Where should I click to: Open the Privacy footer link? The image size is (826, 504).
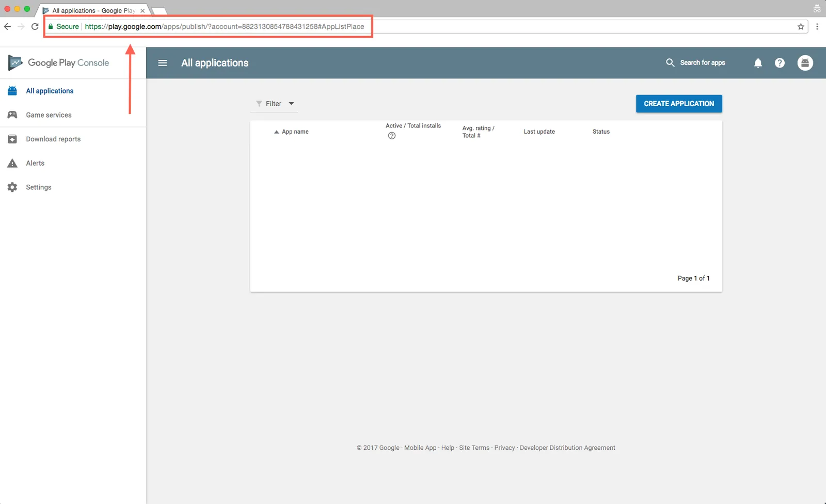[x=504, y=448]
